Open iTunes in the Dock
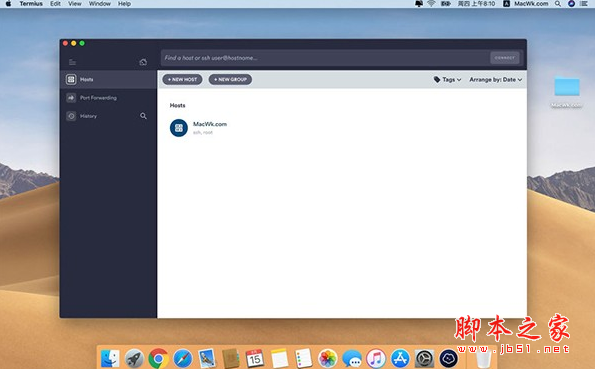The image size is (595, 369). [x=376, y=358]
